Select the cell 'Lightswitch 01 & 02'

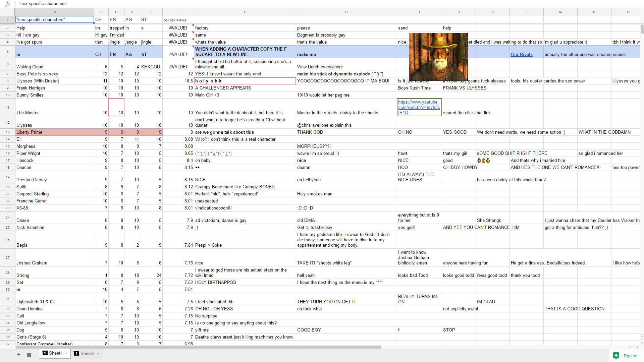click(55, 299)
